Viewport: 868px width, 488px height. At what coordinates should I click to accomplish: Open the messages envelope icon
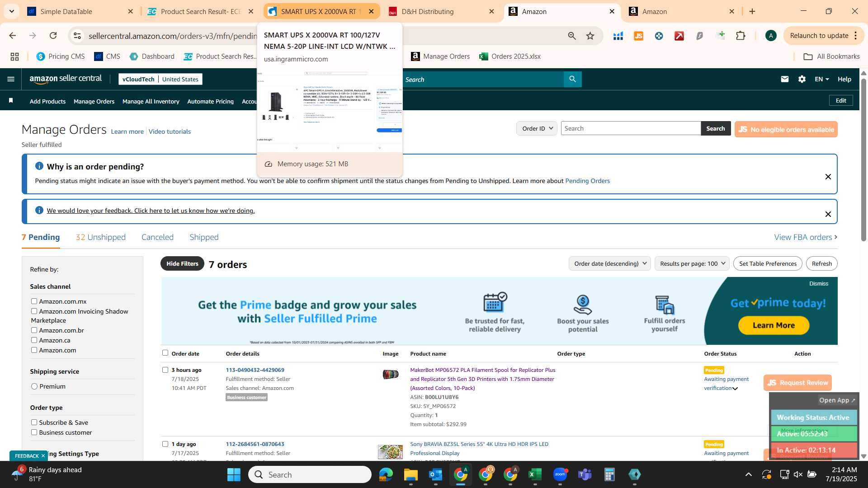click(785, 79)
